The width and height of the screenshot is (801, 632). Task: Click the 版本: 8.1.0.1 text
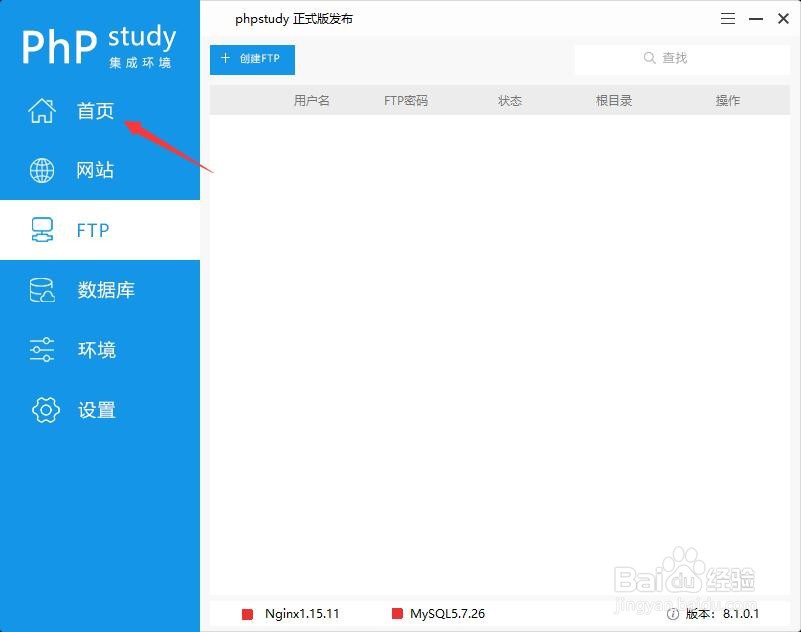point(722,614)
